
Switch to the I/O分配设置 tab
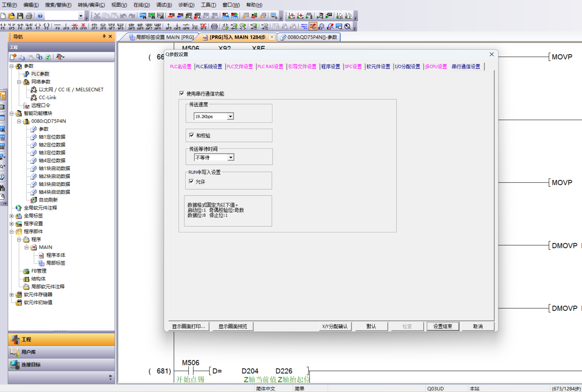407,67
